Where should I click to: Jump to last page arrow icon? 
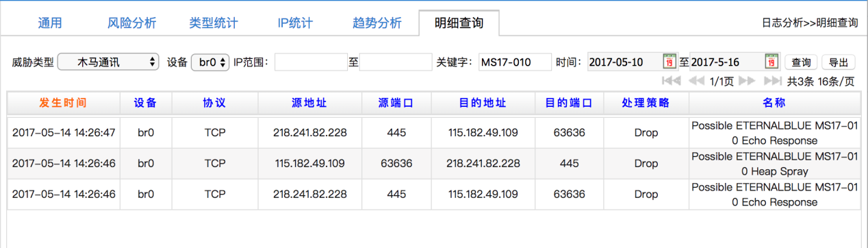click(x=773, y=81)
